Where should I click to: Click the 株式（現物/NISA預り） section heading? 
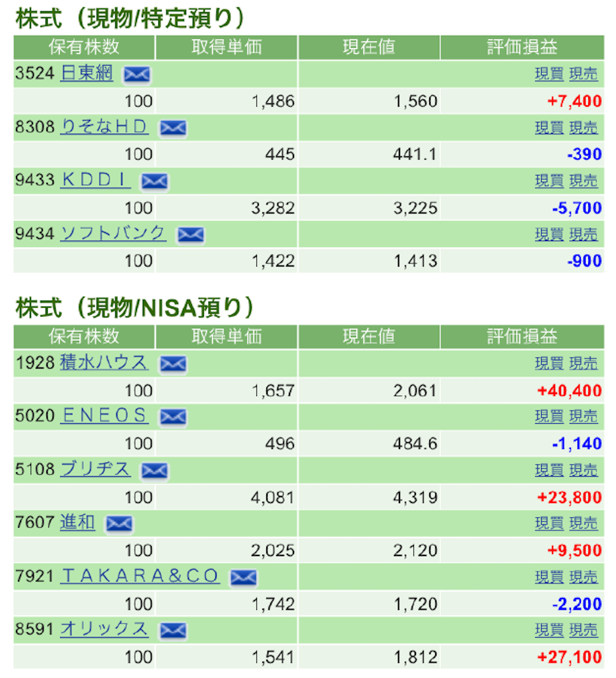tap(134, 308)
